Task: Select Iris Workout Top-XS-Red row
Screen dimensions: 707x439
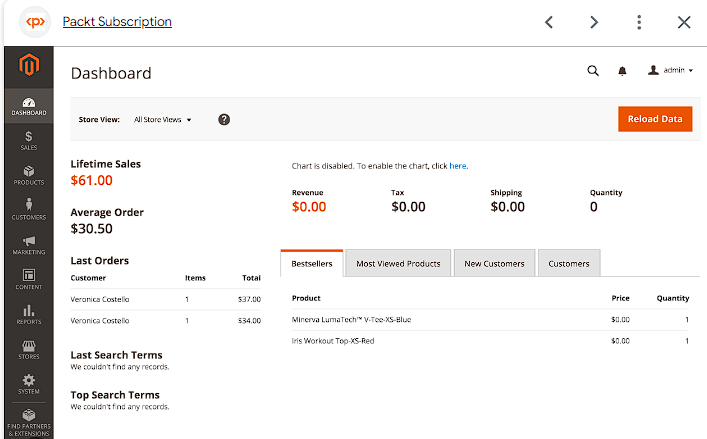Action: point(491,341)
